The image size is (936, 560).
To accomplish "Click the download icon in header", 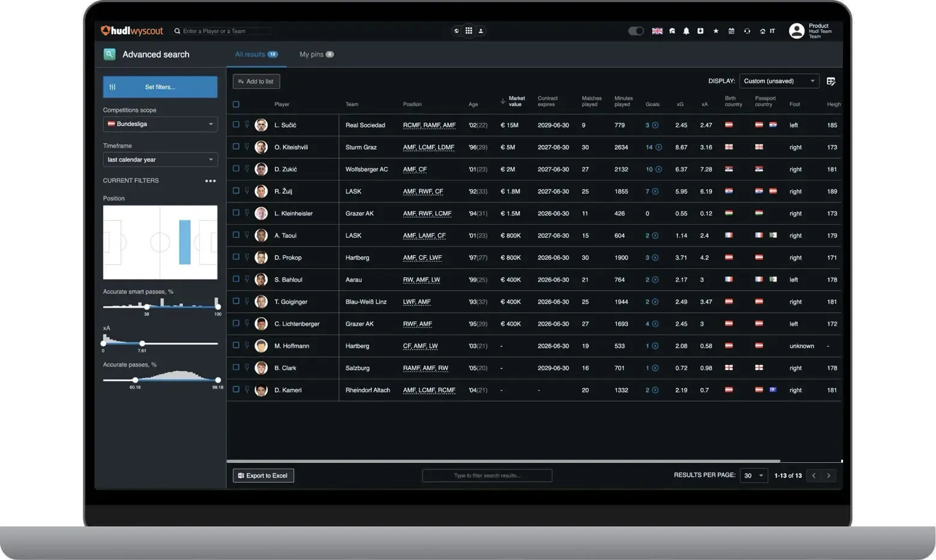I will (x=700, y=31).
